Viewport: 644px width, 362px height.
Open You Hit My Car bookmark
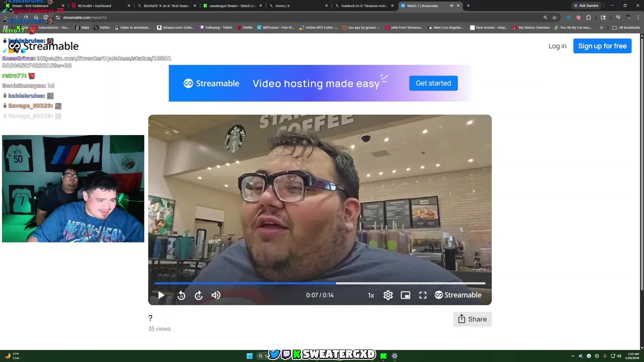point(573,28)
